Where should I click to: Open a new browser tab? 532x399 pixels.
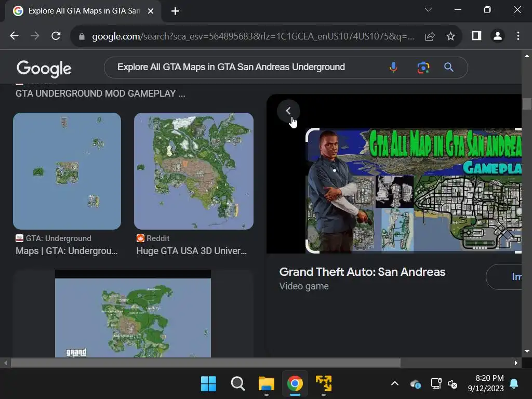[x=175, y=11]
